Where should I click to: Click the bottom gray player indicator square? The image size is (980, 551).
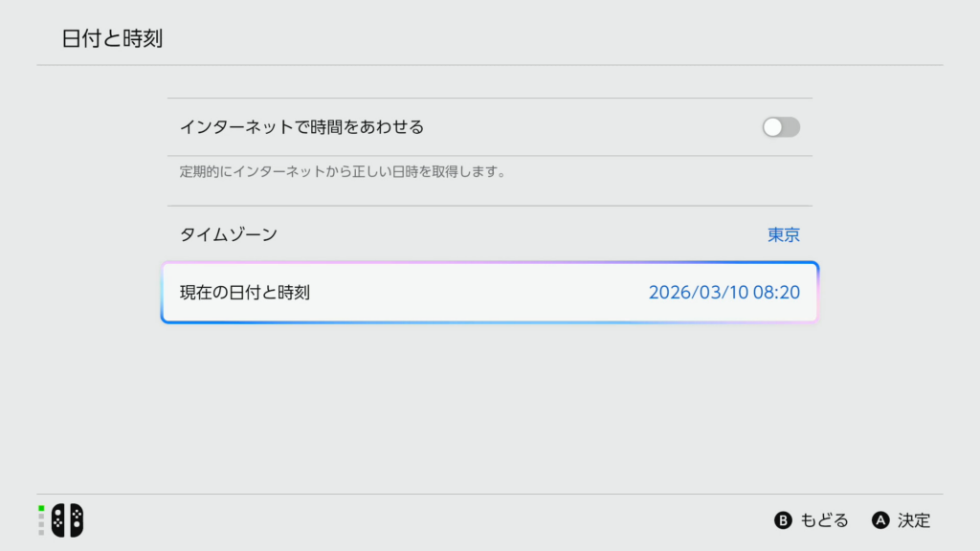pos(41,532)
